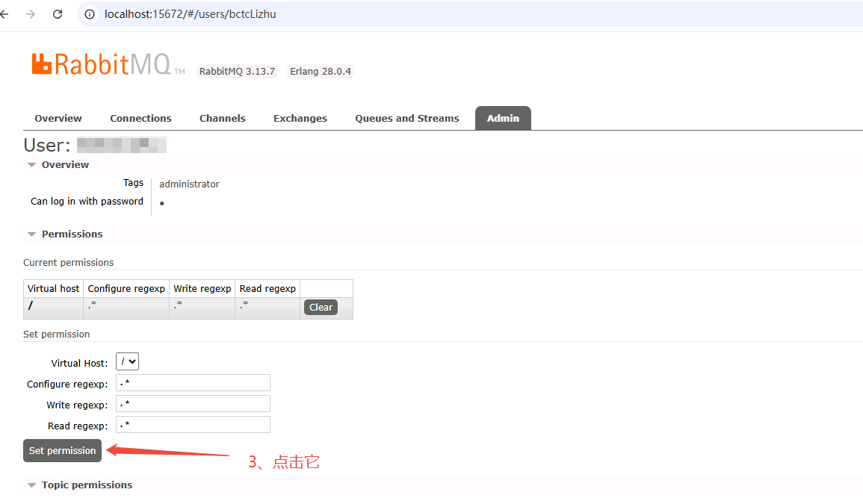This screenshot has height=504, width=863.
Task: Open Queues and Streams tab
Action: [x=407, y=118]
